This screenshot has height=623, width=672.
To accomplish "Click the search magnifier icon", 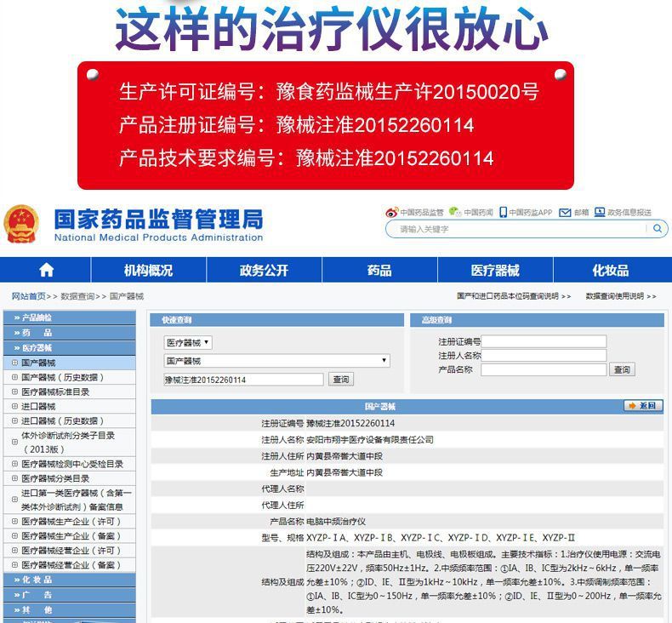I will [x=657, y=229].
